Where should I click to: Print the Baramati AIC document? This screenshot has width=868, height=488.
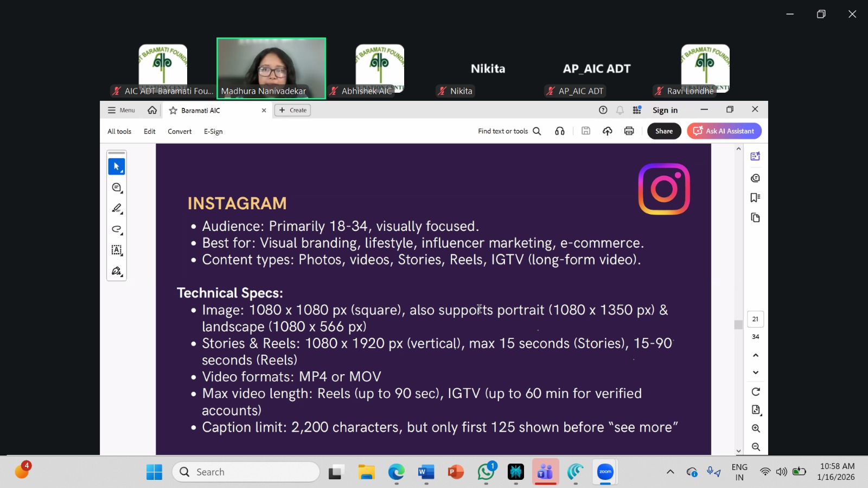tap(629, 131)
